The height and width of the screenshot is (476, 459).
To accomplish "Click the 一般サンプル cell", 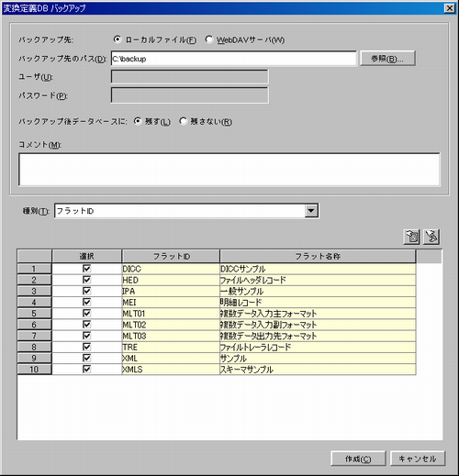I will [318, 291].
